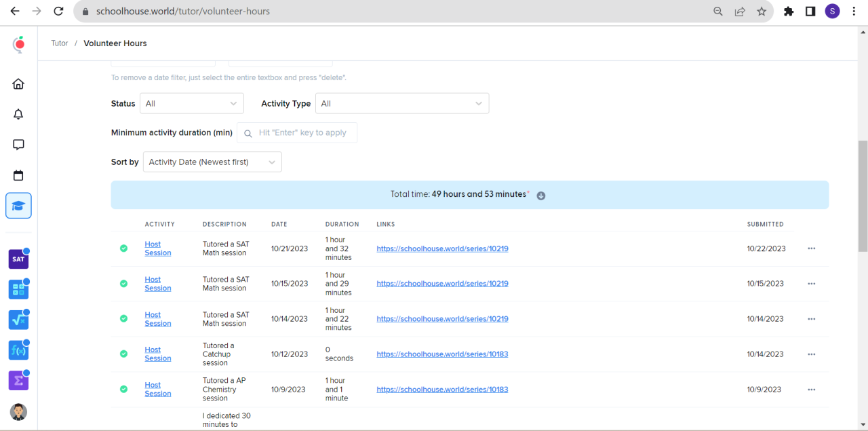Click the Tutor breadcrumb item
The height and width of the screenshot is (431, 868).
60,43
